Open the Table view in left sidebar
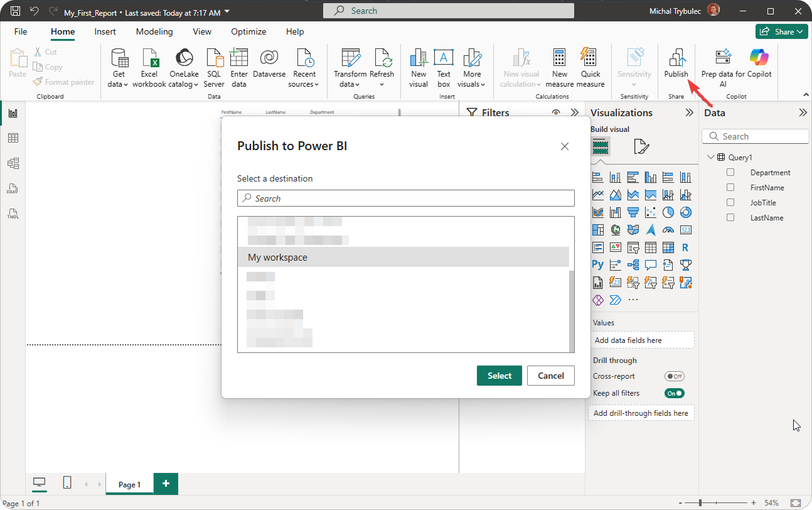 click(x=13, y=138)
